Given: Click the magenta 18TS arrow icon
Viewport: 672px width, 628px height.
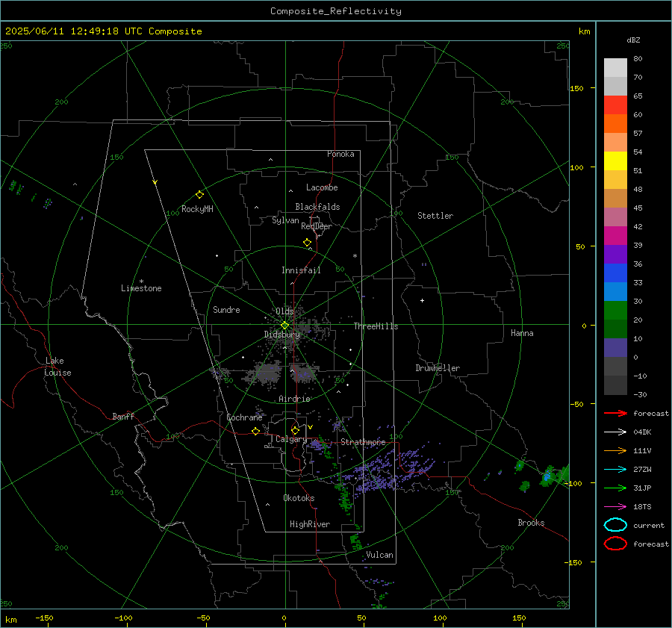Looking at the screenshot, I should point(615,507).
